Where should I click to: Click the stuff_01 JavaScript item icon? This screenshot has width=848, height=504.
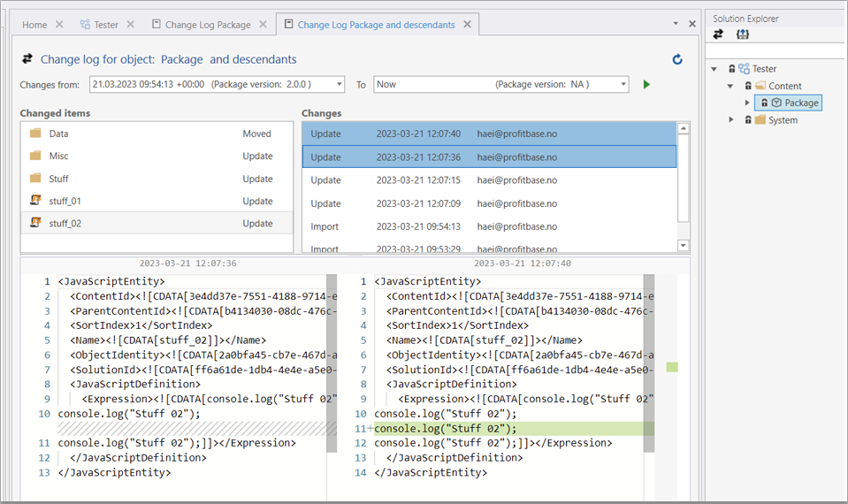pos(35,201)
